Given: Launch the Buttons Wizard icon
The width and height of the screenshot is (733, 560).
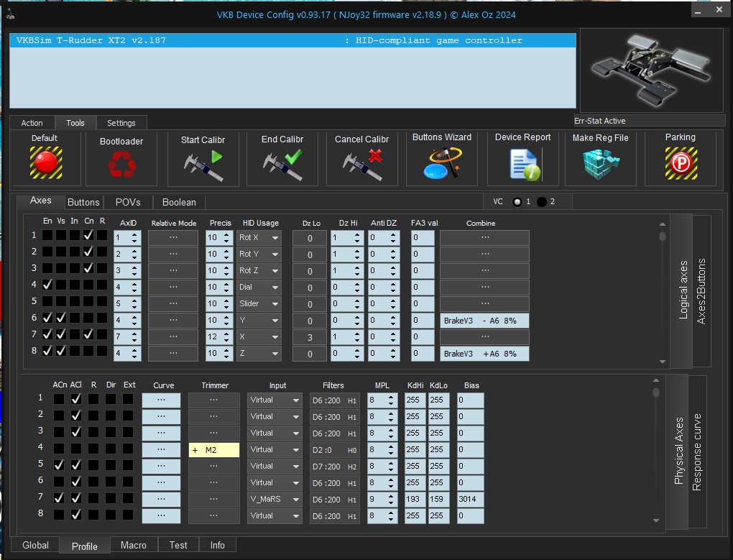Looking at the screenshot, I should click(x=442, y=163).
